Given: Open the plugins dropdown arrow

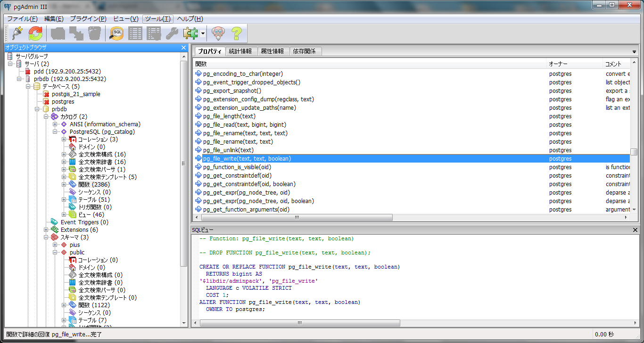Looking at the screenshot, I should pyautogui.click(x=202, y=33).
